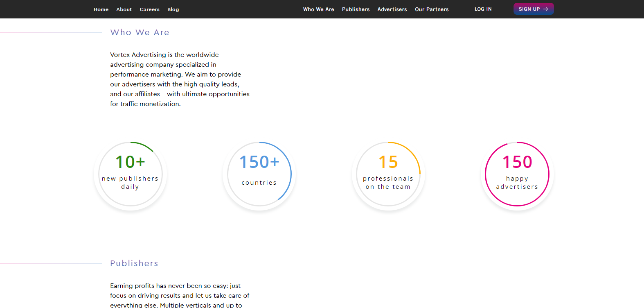Click the Publishers section heading

134,263
